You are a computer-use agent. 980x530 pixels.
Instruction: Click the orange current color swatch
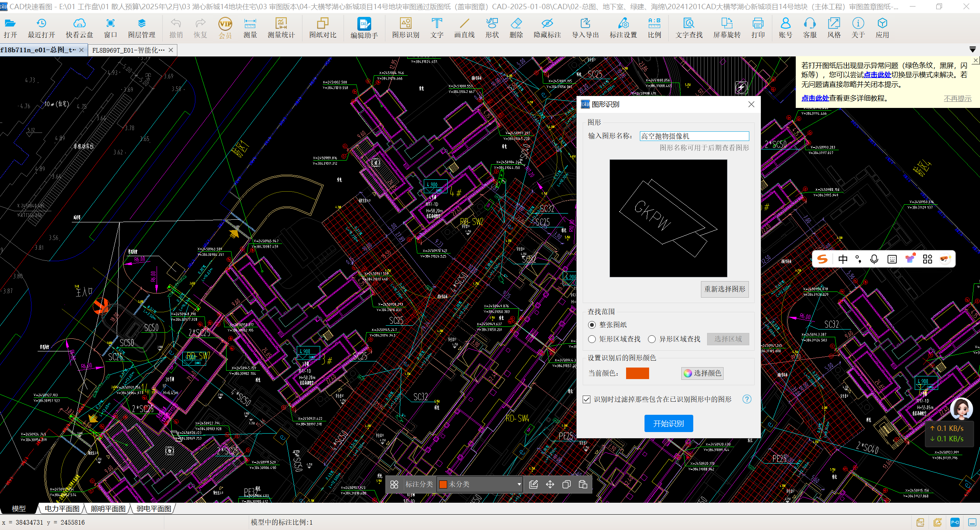637,373
